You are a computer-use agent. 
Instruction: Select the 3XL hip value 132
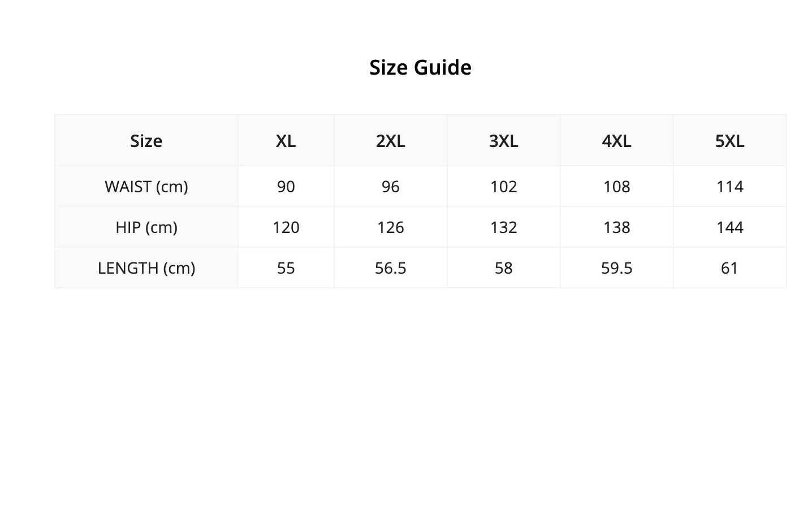[504, 227]
